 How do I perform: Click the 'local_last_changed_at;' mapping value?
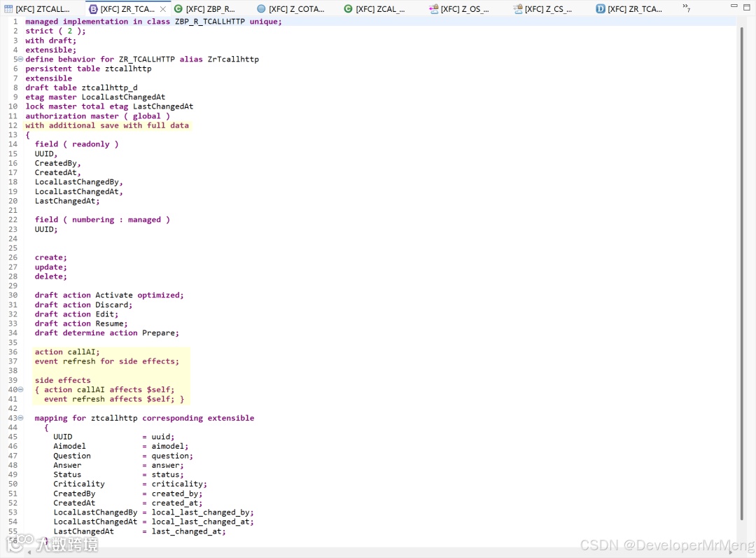click(x=202, y=522)
